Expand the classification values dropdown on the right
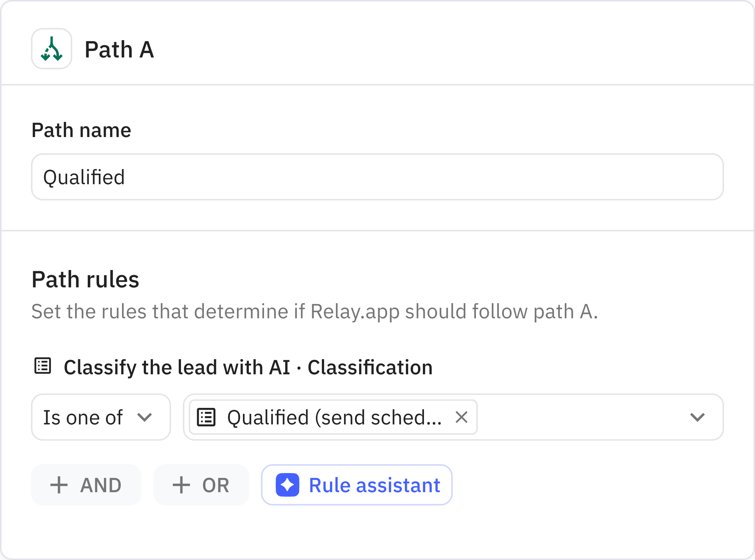755x560 pixels. 697,417
